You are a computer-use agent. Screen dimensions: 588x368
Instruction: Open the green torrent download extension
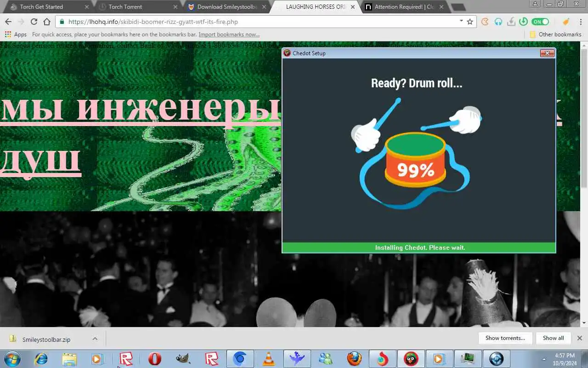(523, 22)
